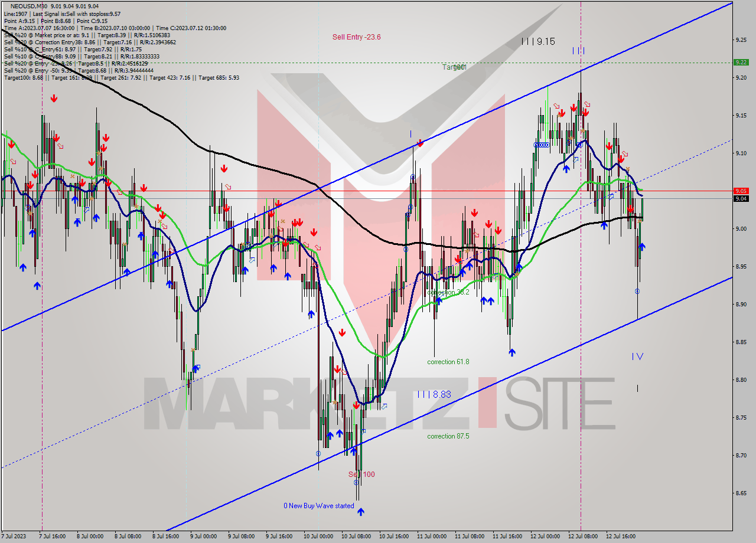Click the red 9.05 price tag

pos(741,191)
